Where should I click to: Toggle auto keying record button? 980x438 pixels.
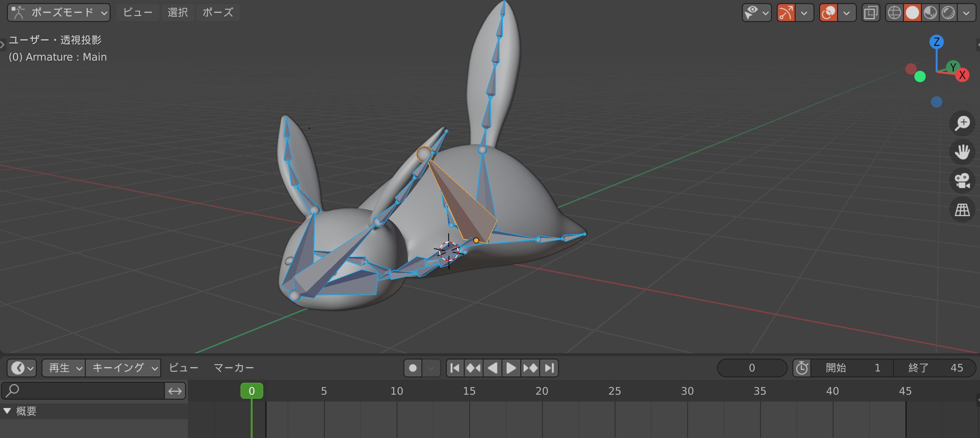tap(413, 368)
